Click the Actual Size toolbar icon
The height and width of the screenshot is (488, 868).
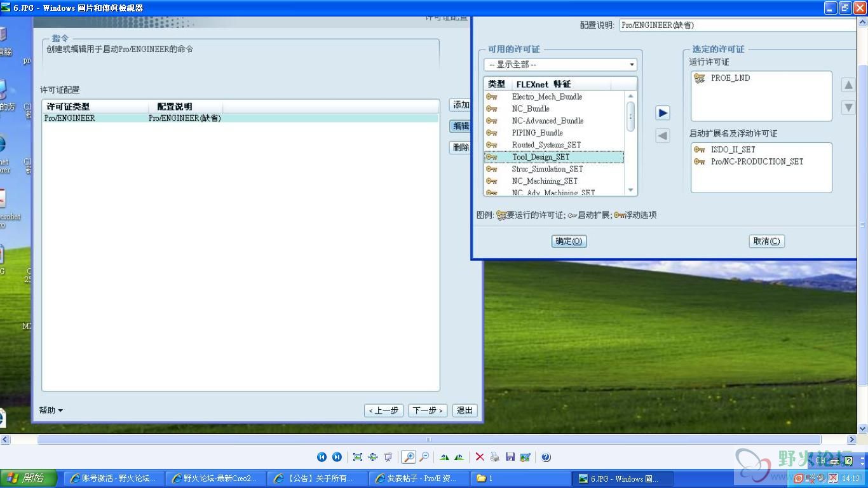[373, 457]
